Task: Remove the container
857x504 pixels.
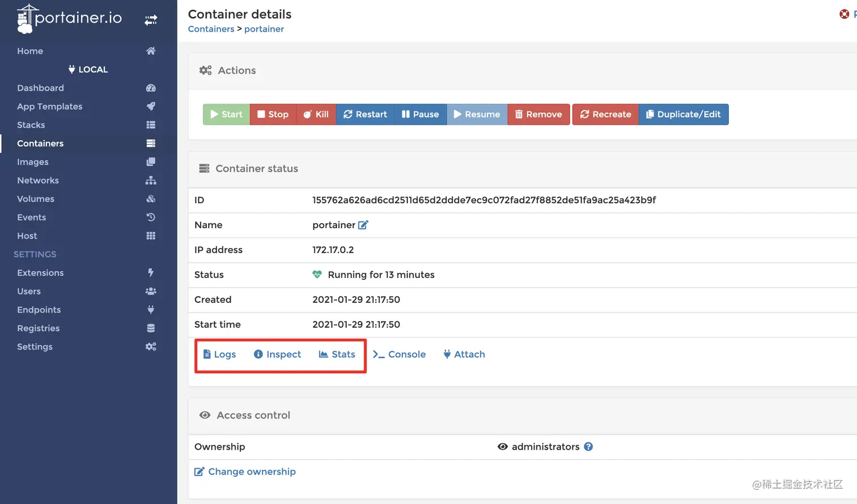Action: [538, 114]
